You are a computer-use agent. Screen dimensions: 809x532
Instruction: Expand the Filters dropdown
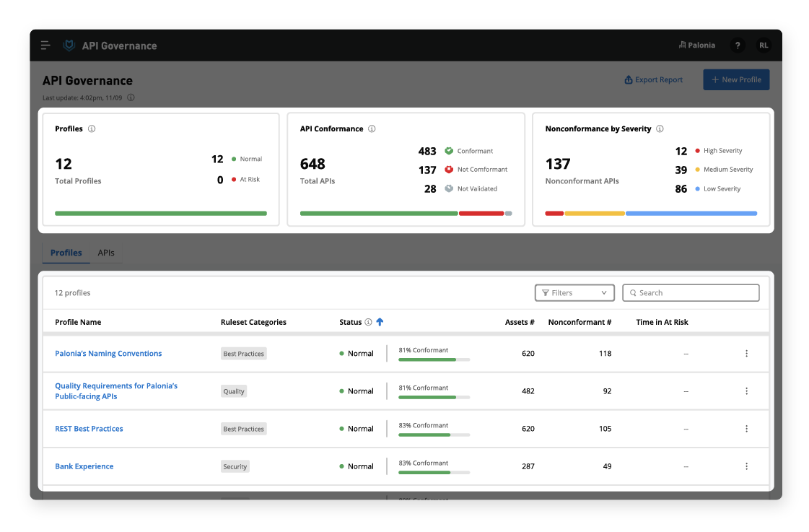click(x=574, y=292)
